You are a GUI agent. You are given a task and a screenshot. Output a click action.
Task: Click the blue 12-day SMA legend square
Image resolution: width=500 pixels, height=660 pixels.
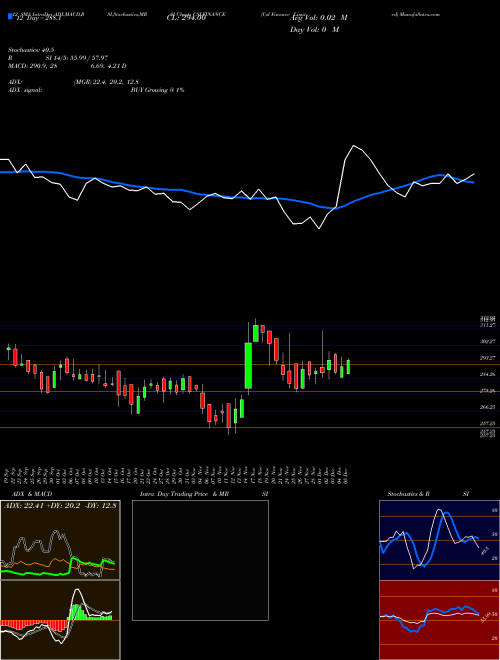[x=11, y=17]
